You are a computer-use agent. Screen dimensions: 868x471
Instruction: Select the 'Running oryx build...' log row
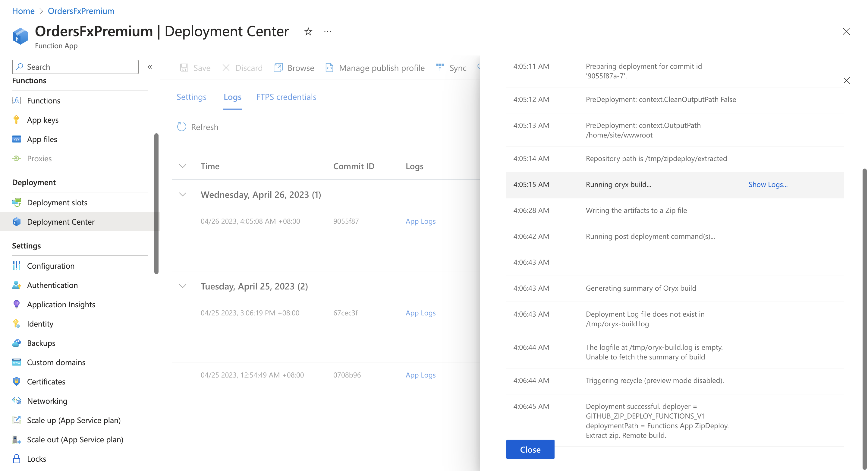[x=675, y=185]
